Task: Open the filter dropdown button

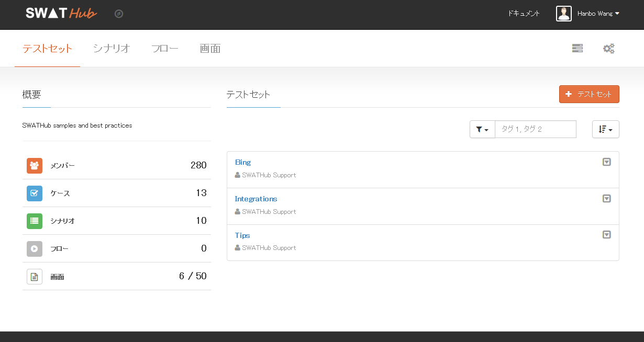Action: [482, 129]
